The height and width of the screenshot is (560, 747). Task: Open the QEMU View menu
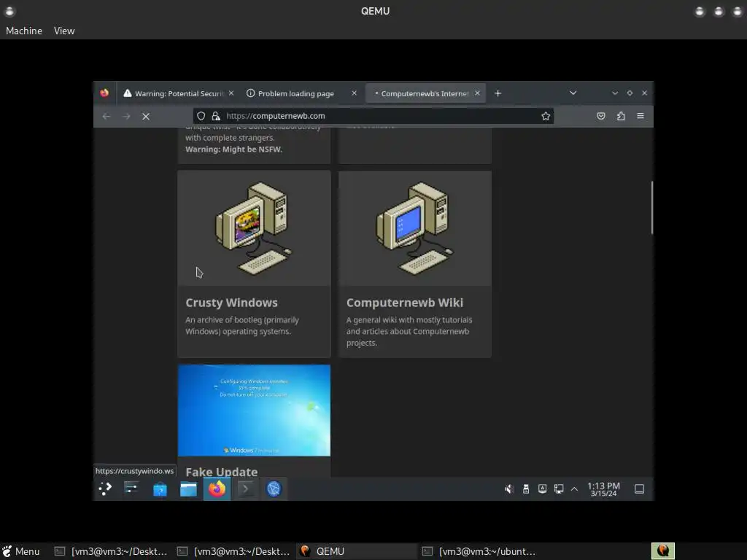[64, 31]
